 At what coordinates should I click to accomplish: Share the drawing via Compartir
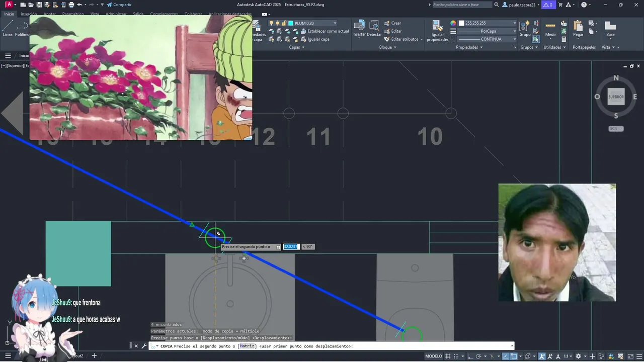click(x=119, y=5)
